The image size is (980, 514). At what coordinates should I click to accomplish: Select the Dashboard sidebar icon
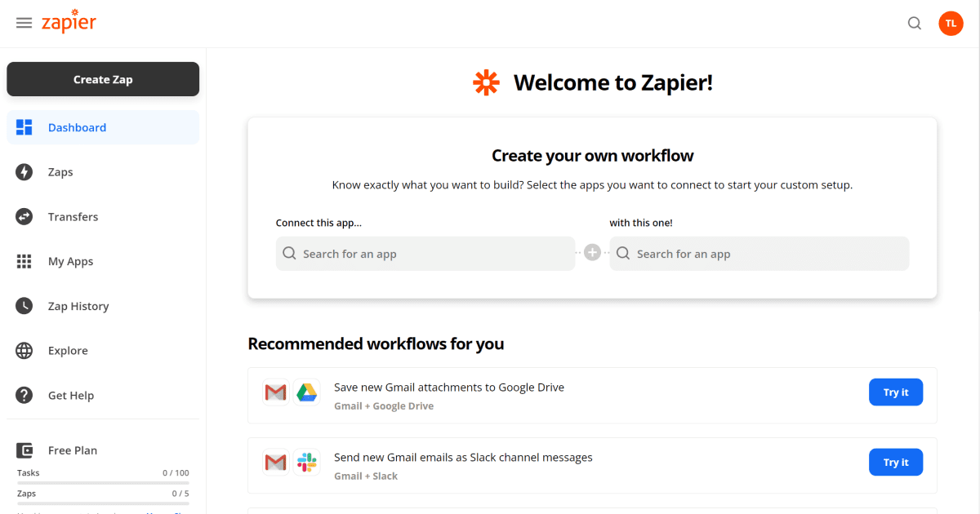pyautogui.click(x=24, y=127)
